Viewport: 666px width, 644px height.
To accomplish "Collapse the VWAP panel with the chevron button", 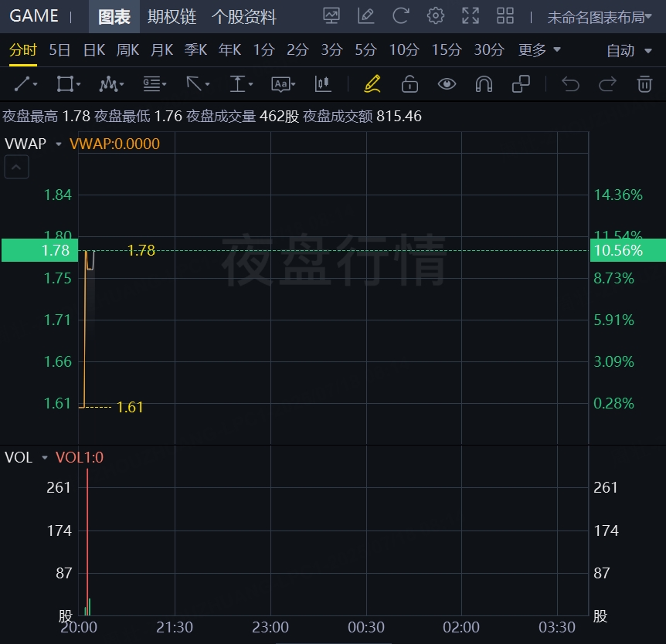I will pyautogui.click(x=17, y=167).
